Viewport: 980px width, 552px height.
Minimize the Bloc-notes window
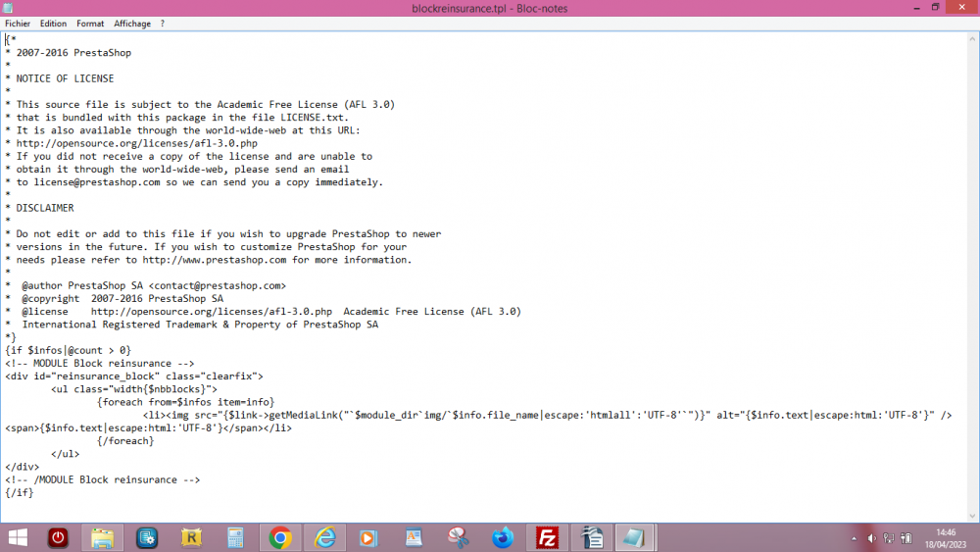coord(917,8)
